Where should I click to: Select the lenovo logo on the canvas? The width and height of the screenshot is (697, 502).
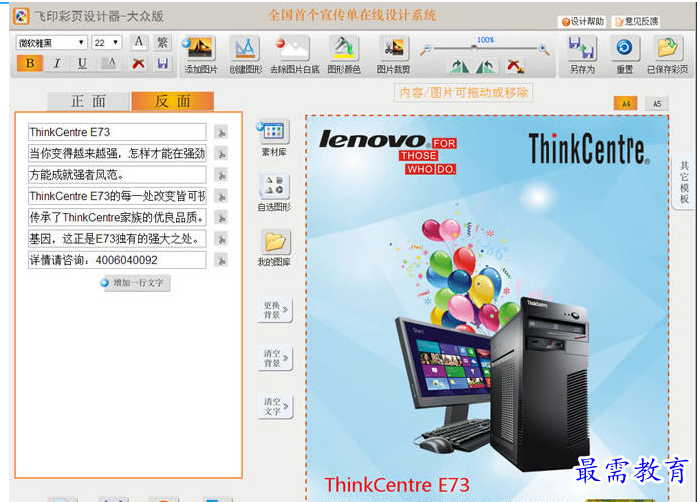[388, 151]
